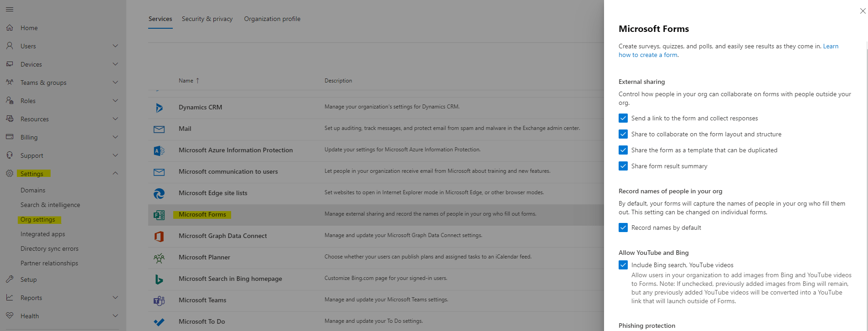
Task: Uncheck Share form result summary
Action: [623, 166]
